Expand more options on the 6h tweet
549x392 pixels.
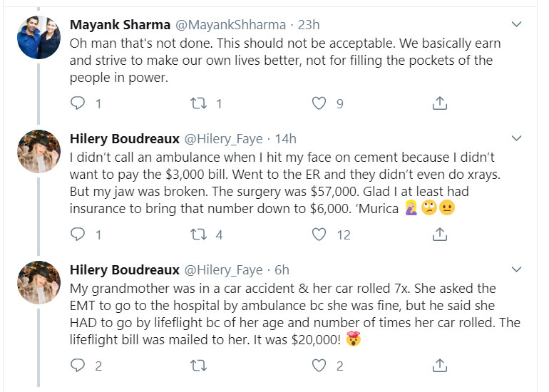click(517, 269)
